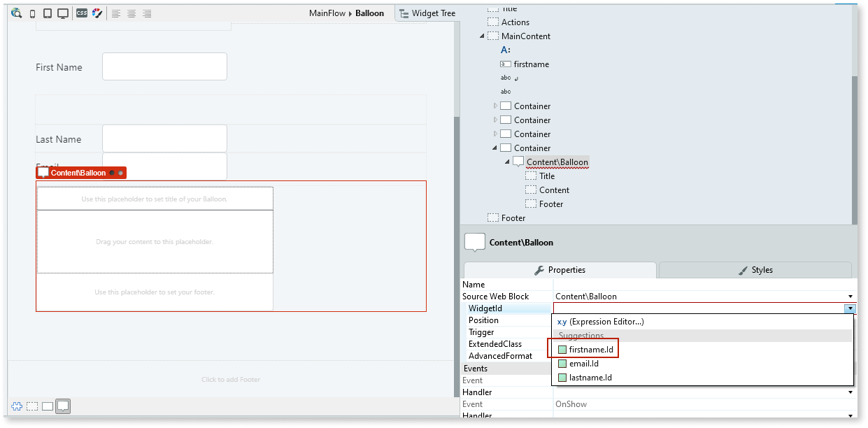The image size is (868, 428).
Task: Switch to tablet preview mode
Action: tap(46, 13)
